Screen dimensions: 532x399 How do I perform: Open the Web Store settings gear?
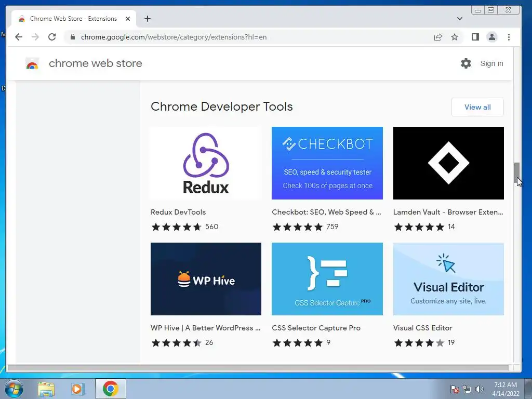[466, 63]
